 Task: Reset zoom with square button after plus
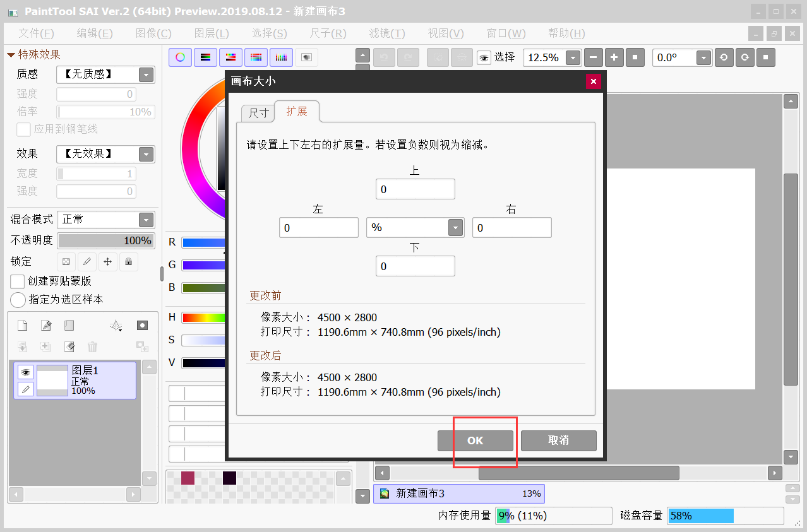click(635, 57)
